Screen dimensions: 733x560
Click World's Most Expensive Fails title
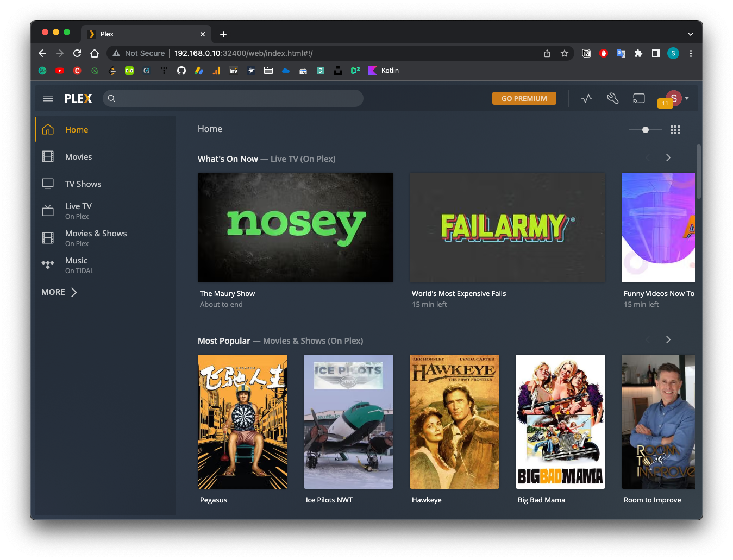[459, 293]
